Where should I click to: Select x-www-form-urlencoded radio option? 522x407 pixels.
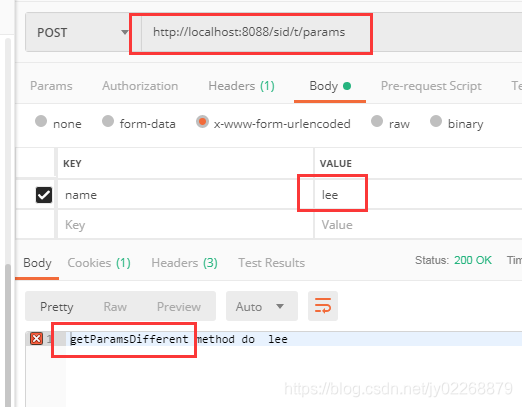[202, 121]
